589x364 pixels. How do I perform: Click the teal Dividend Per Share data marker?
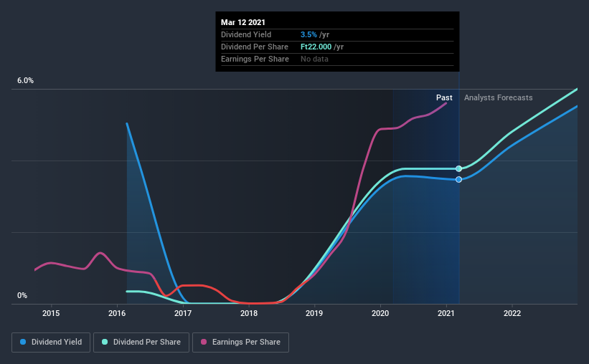(458, 169)
